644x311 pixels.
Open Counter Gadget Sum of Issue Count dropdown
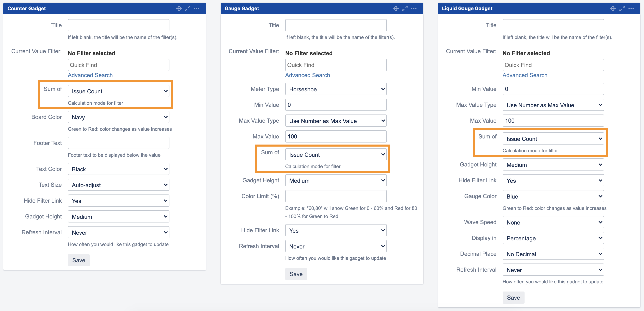pyautogui.click(x=118, y=91)
